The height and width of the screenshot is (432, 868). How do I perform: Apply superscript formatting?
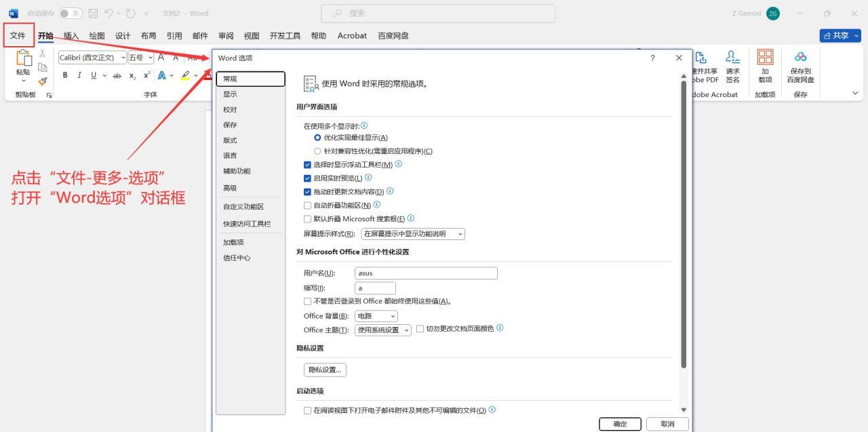point(146,75)
